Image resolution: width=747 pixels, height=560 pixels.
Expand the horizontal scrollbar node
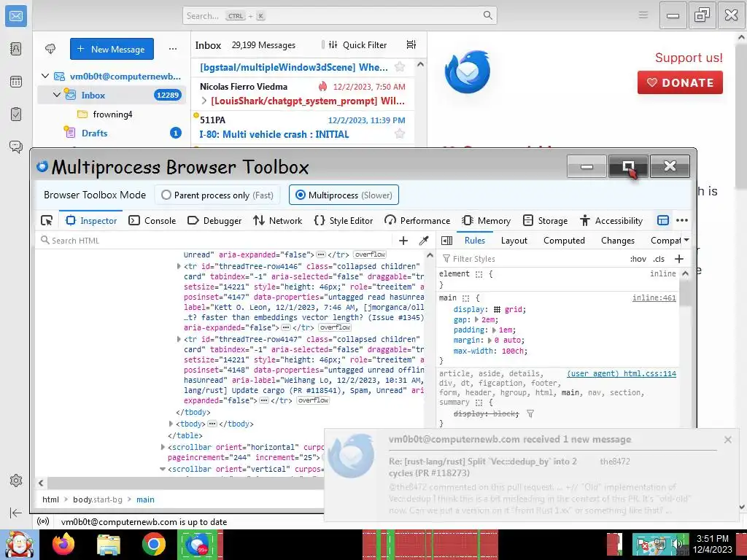pyautogui.click(x=163, y=447)
